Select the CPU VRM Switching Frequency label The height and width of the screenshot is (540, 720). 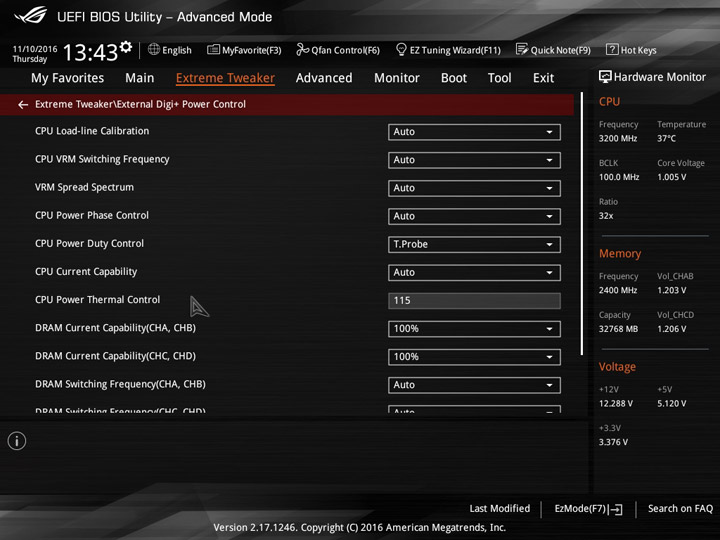click(x=102, y=159)
